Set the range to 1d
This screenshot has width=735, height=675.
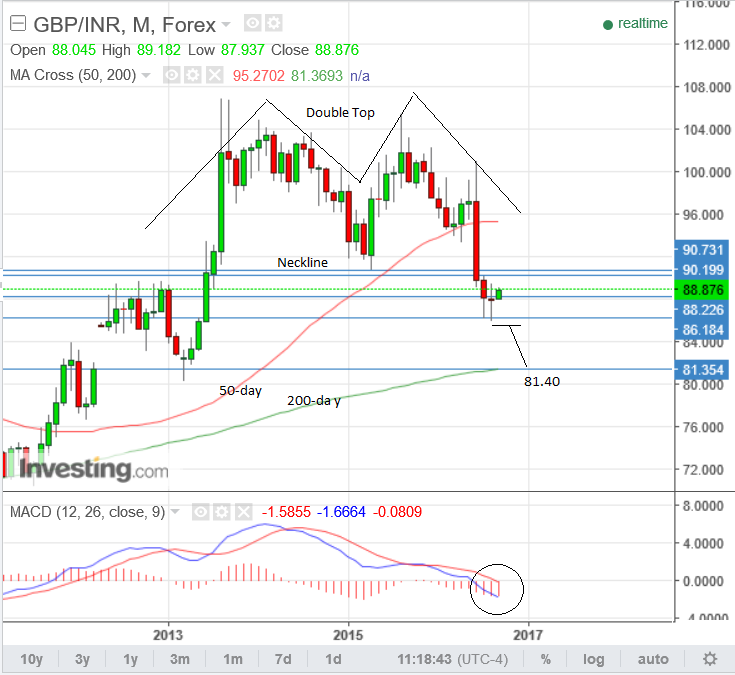[334, 659]
